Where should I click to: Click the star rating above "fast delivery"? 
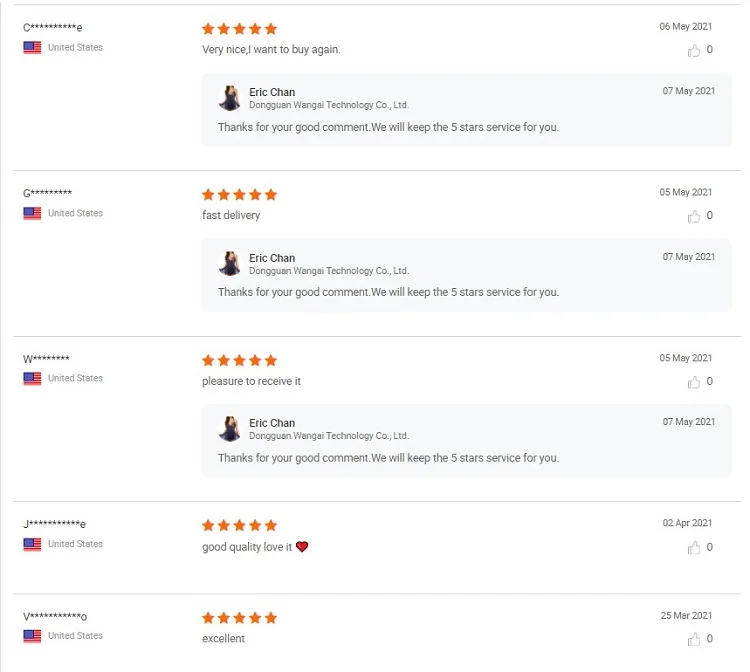coord(239,195)
